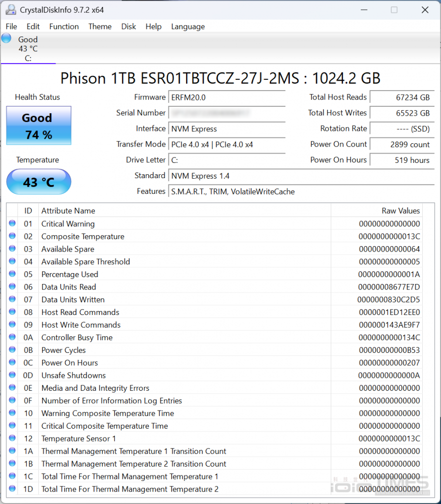The height and width of the screenshot is (504, 441).
Task: Click the indicator beside Percentage Used attribute
Action: pyautogui.click(x=11, y=274)
